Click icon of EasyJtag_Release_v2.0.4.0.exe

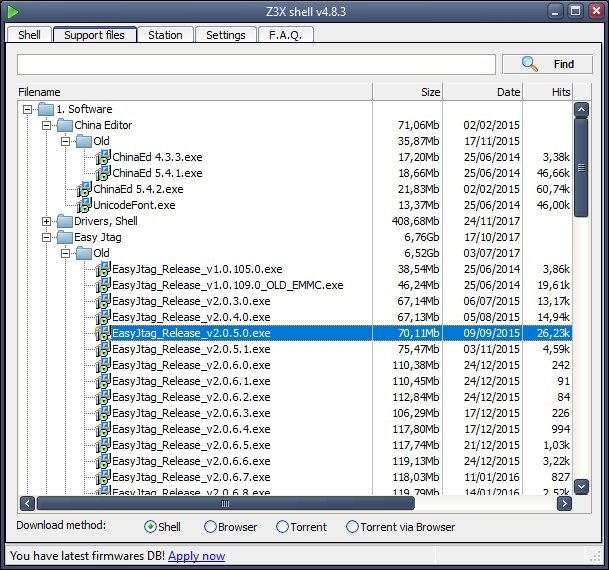pyautogui.click(x=103, y=317)
